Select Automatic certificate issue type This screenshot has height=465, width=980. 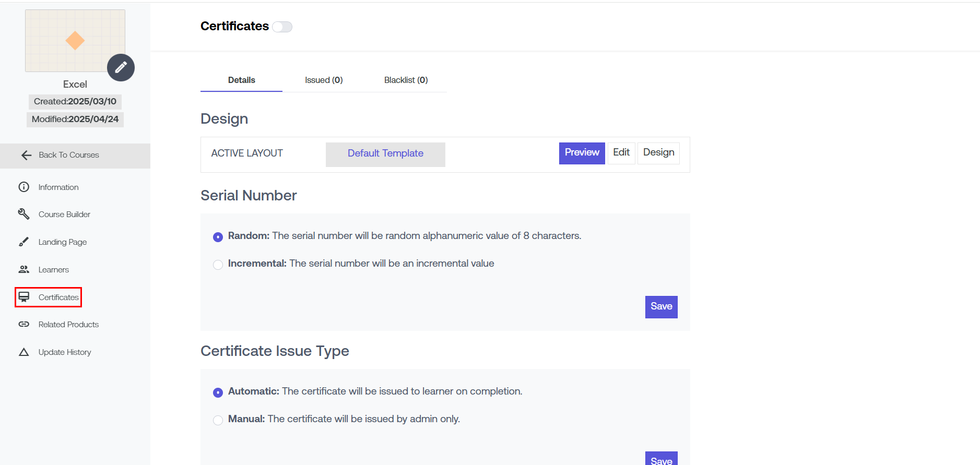[218, 392]
